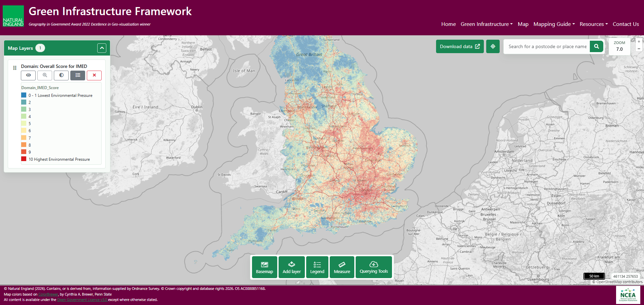Click the NCEA logo
644x305 pixels.
pos(628,295)
